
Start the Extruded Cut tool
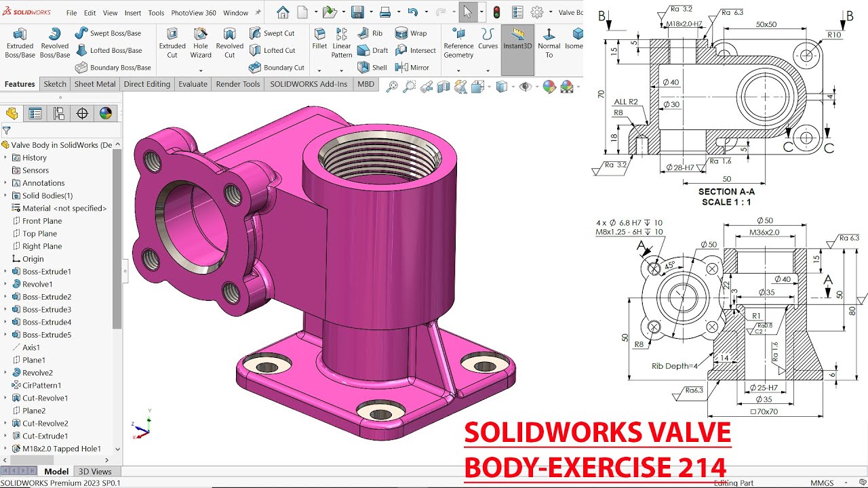click(x=172, y=43)
